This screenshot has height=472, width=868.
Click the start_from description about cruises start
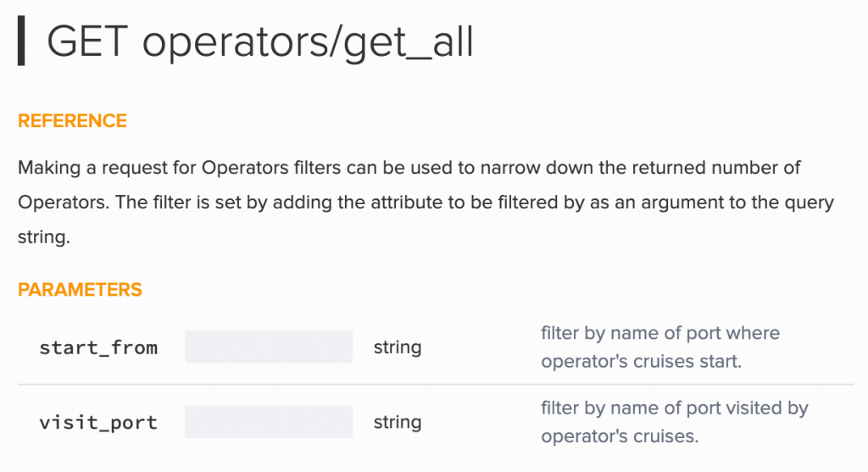[660, 347]
